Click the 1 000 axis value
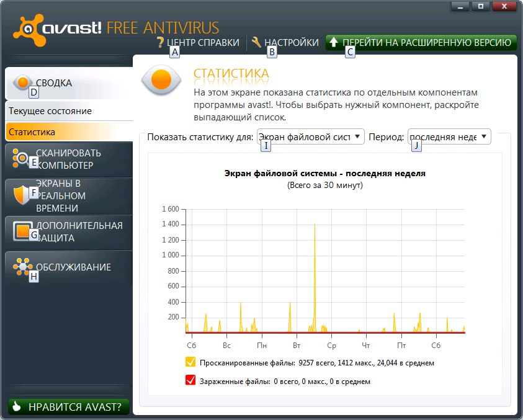Image resolution: width=523 pixels, height=420 pixels. click(171, 255)
